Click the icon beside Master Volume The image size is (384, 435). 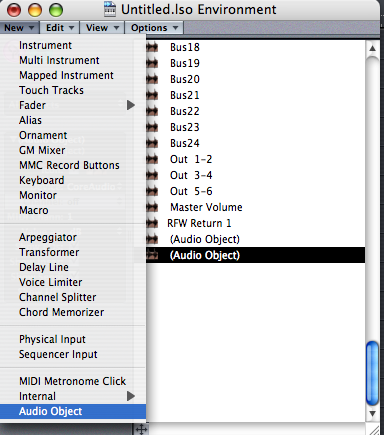point(152,207)
